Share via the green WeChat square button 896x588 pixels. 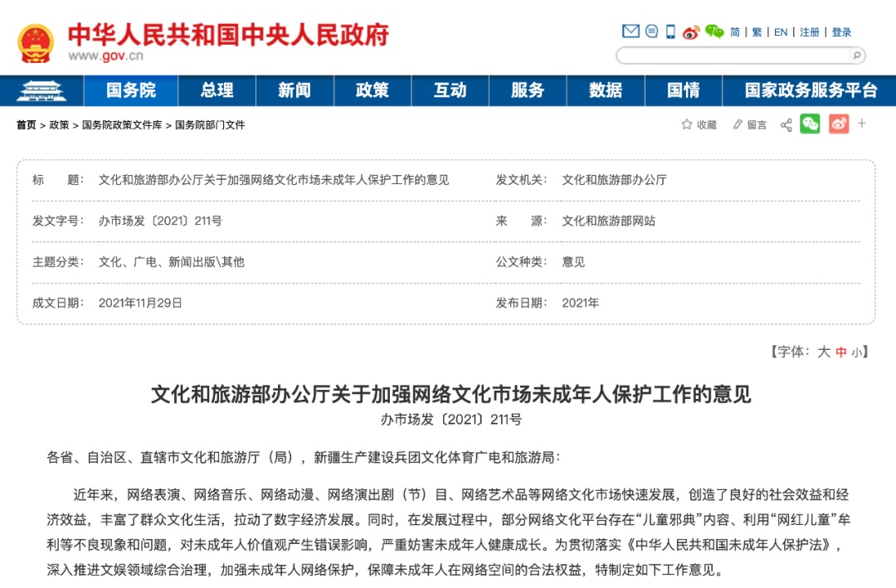click(810, 124)
